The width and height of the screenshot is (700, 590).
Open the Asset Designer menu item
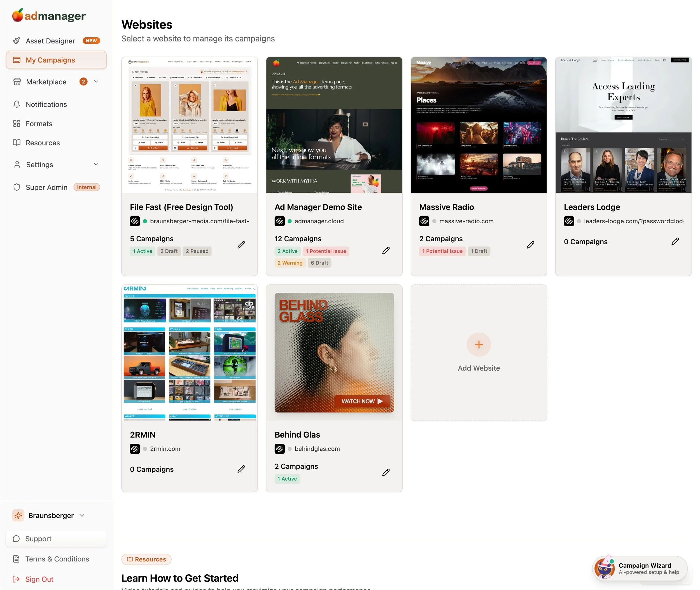click(x=50, y=41)
